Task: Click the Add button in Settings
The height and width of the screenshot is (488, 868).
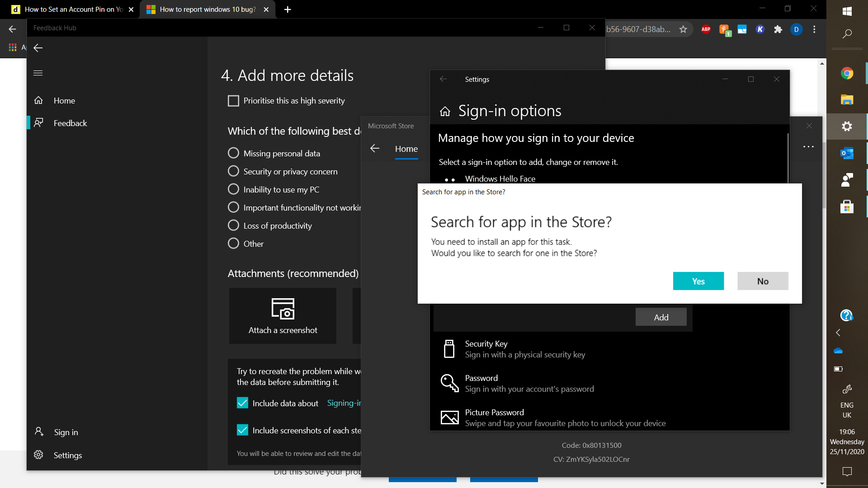Action: 661,317
